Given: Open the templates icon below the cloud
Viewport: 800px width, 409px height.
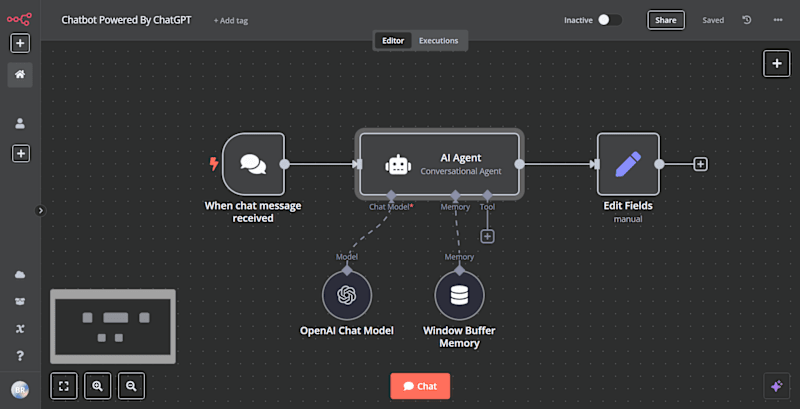Looking at the screenshot, I should coord(20,301).
